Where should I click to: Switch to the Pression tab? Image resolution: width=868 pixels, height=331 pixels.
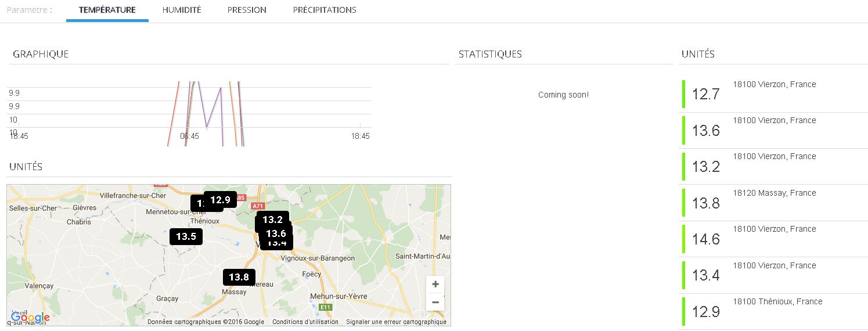click(247, 10)
